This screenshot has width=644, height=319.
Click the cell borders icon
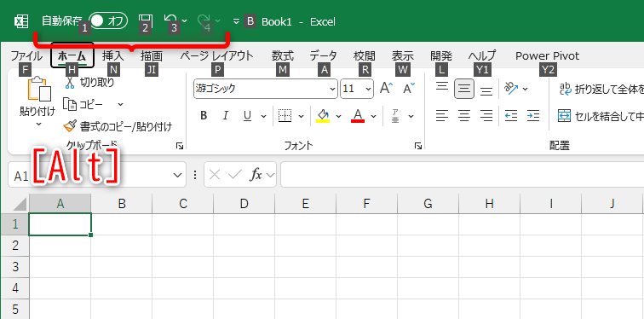(x=285, y=116)
